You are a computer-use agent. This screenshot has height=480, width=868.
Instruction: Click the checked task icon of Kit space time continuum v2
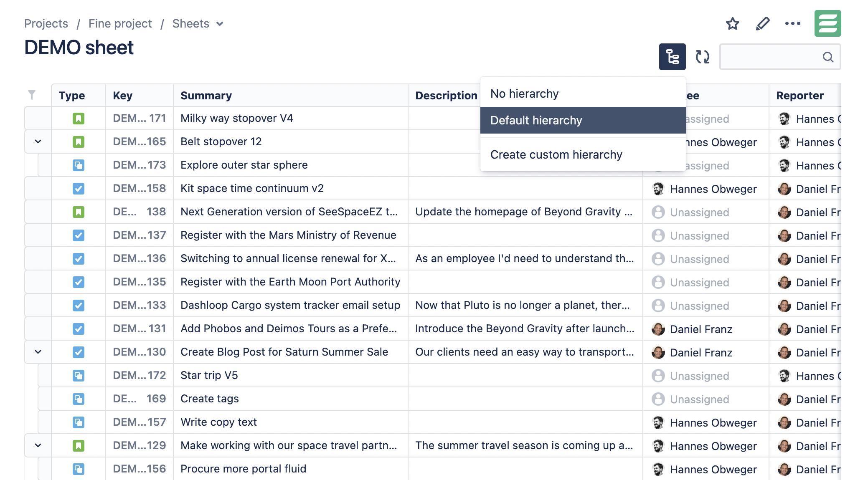(79, 188)
